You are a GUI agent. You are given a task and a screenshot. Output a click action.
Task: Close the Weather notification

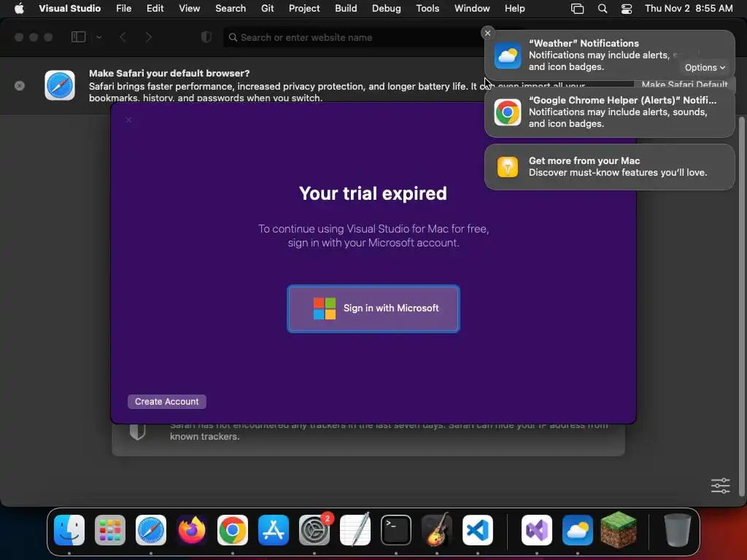click(x=487, y=33)
